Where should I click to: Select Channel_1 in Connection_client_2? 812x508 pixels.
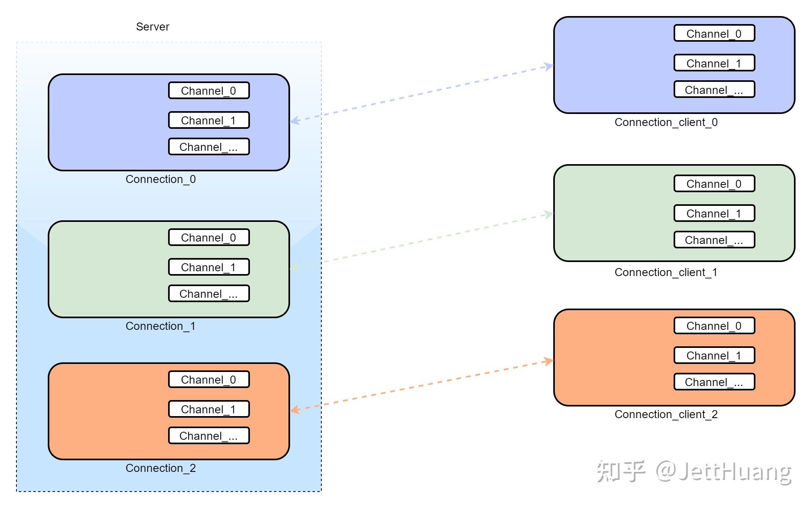point(714,356)
